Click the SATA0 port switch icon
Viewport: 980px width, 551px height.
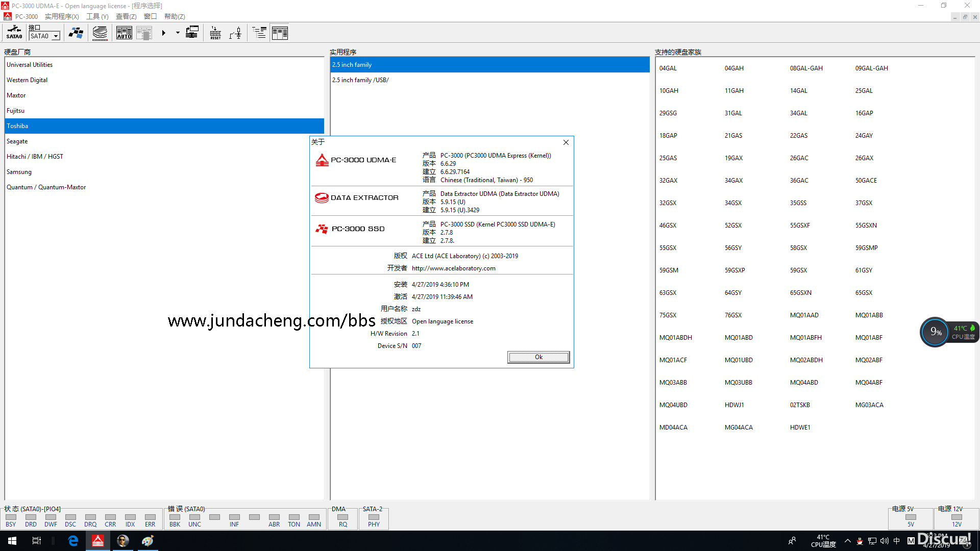14,33
